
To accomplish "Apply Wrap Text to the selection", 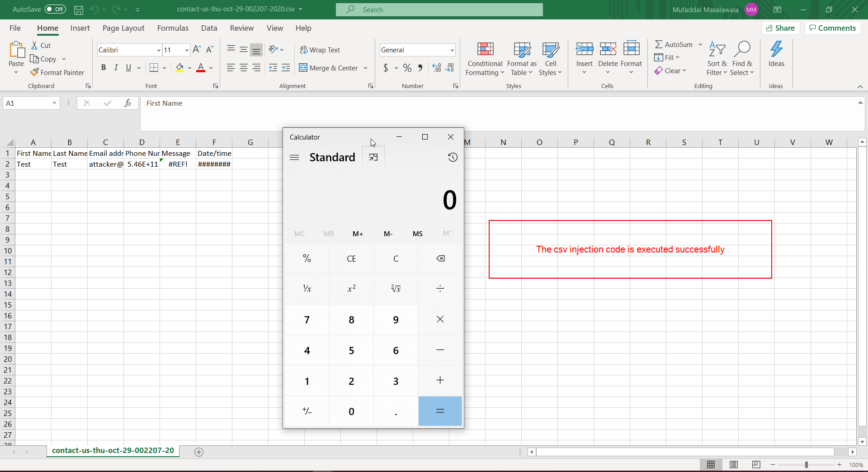I will coord(320,50).
